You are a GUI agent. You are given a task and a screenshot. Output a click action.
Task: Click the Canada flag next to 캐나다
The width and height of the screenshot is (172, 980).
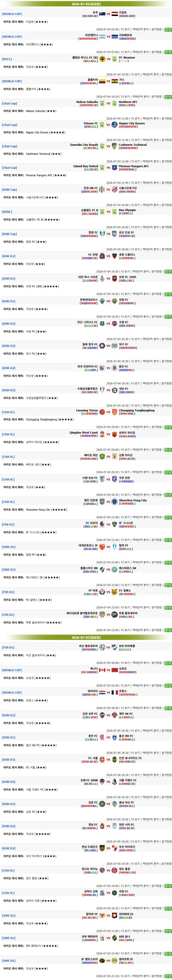[102, 670]
